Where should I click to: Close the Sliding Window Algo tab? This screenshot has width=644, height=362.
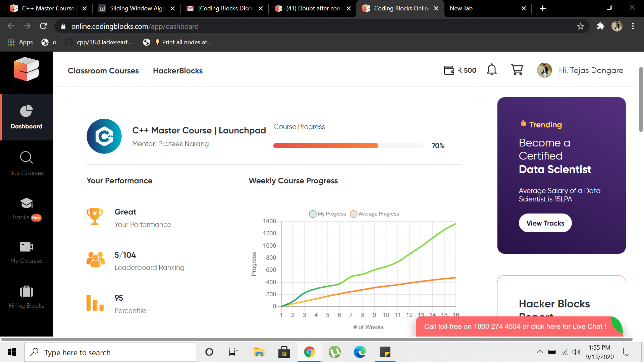pos(172,8)
